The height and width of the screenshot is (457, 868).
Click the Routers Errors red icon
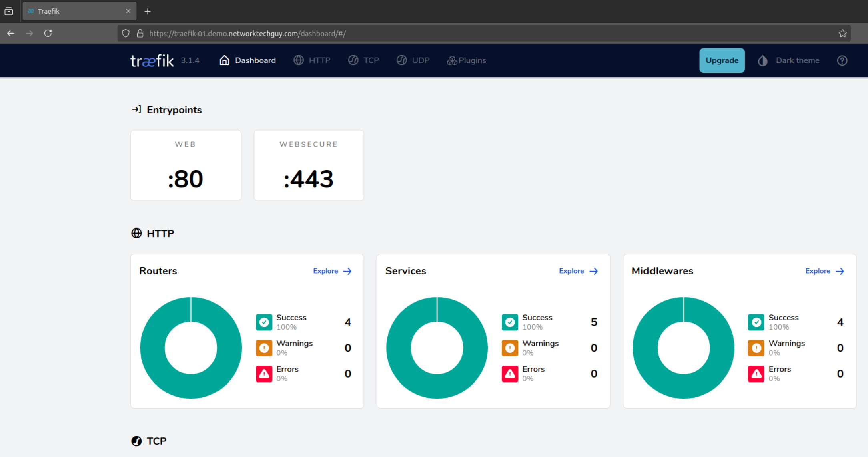tap(264, 374)
